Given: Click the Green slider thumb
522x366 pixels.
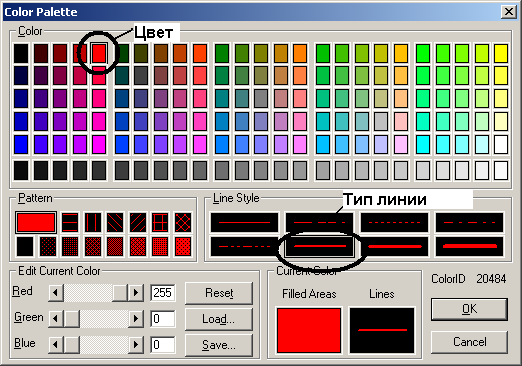Looking at the screenshot, I should [x=72, y=319].
